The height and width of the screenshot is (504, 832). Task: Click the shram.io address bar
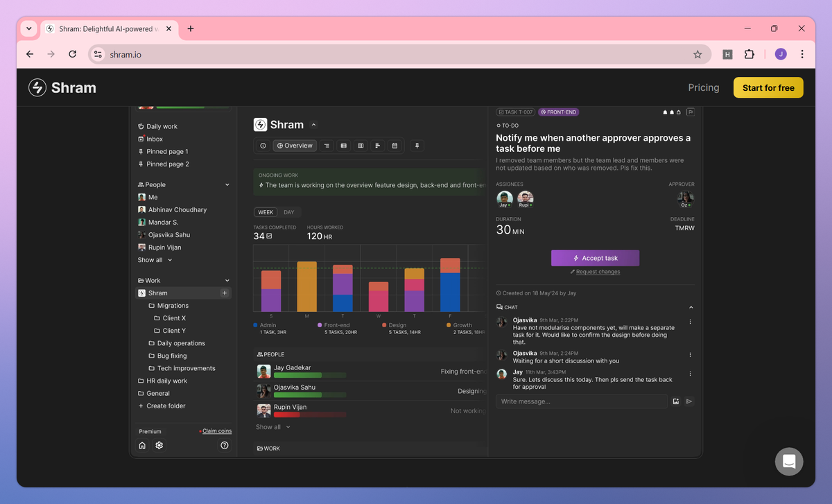click(x=399, y=54)
